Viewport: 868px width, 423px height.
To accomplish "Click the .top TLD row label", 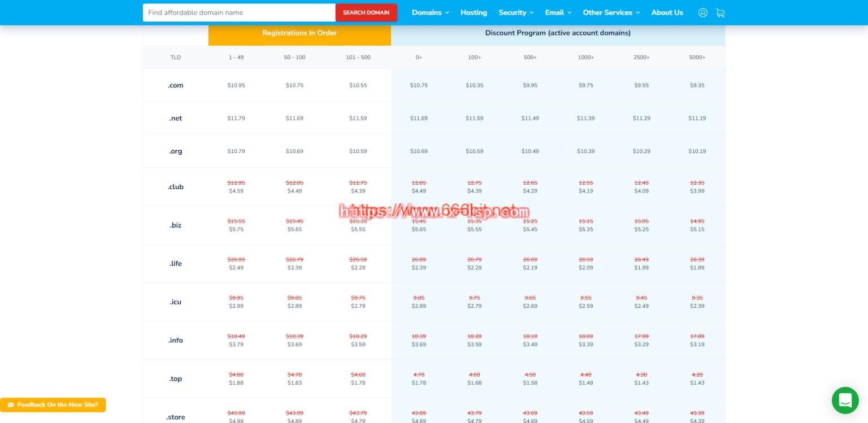I will [x=176, y=379].
